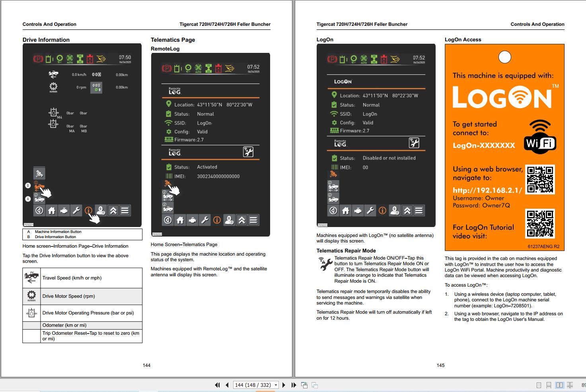
Task: Click the wrench icon in RemoteLog screen
Action: (x=205, y=220)
